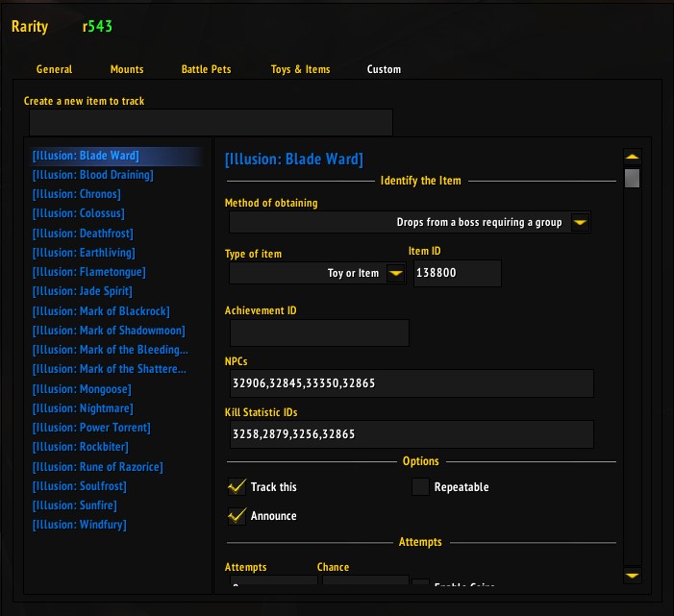Disable the Announce checkbox

(237, 516)
